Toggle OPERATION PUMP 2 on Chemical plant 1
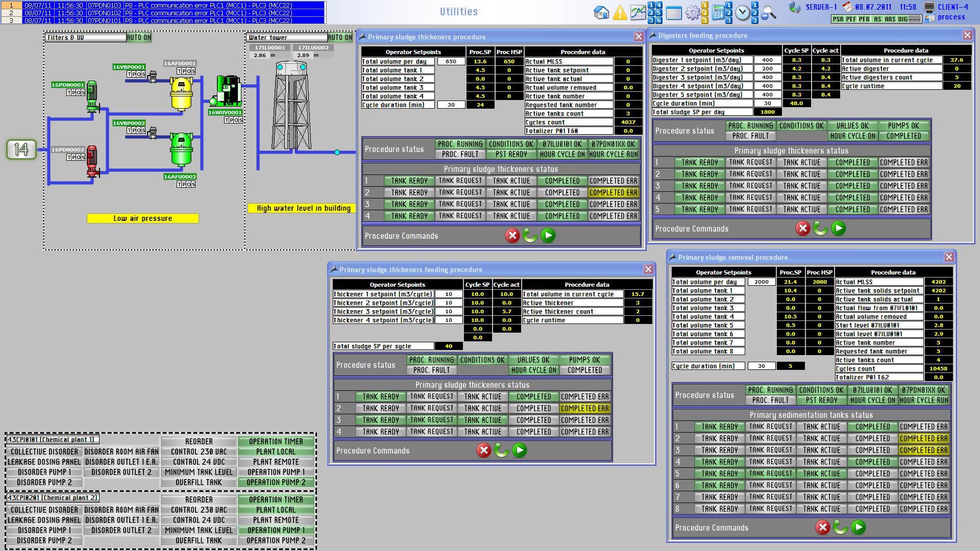 click(276, 482)
